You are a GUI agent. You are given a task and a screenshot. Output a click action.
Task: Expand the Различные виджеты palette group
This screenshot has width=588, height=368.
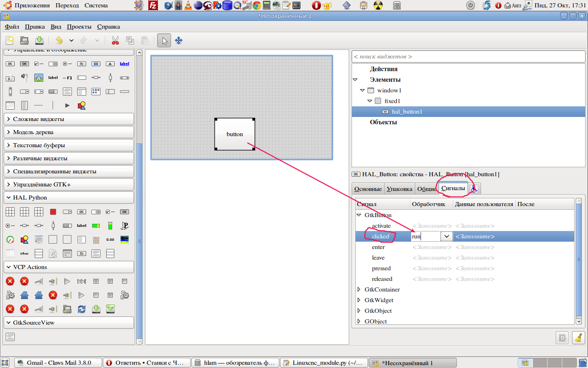coord(69,158)
